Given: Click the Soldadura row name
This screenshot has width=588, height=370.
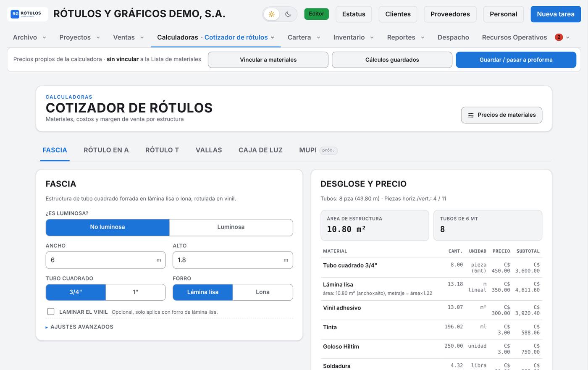Looking at the screenshot, I should pyautogui.click(x=337, y=366).
